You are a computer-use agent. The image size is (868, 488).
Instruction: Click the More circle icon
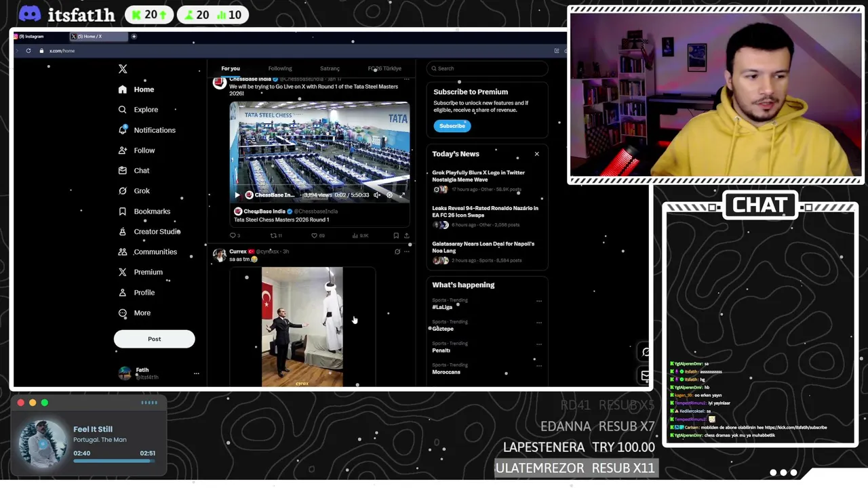[122, 313]
